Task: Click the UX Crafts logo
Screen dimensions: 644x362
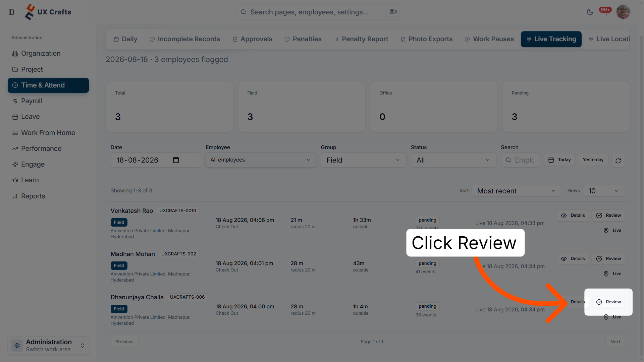Action: point(48,12)
